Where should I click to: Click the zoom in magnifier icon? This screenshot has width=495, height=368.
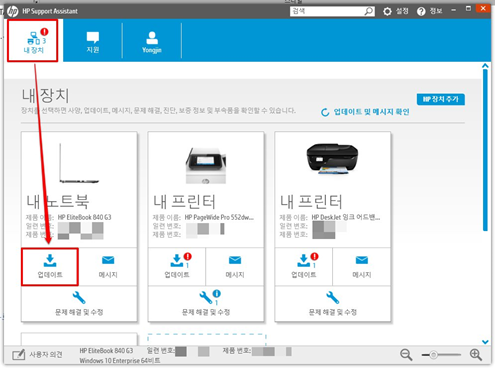[476, 355]
